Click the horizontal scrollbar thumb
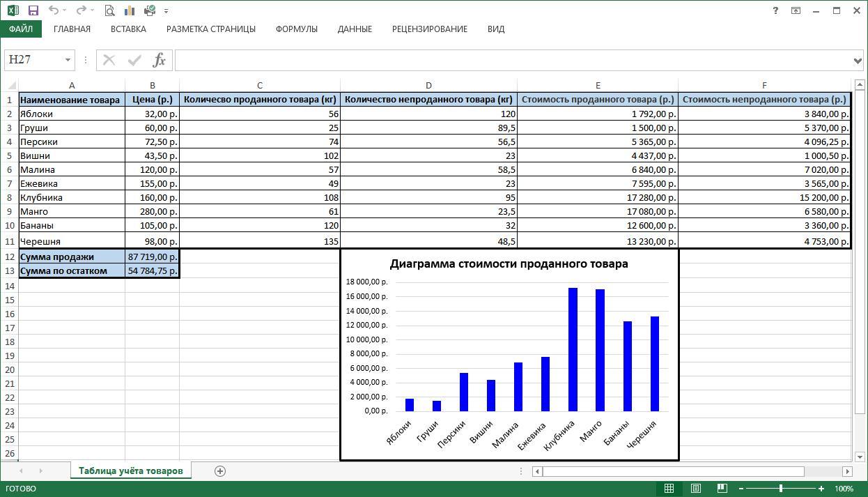This screenshot has width=868, height=497. 673,471
